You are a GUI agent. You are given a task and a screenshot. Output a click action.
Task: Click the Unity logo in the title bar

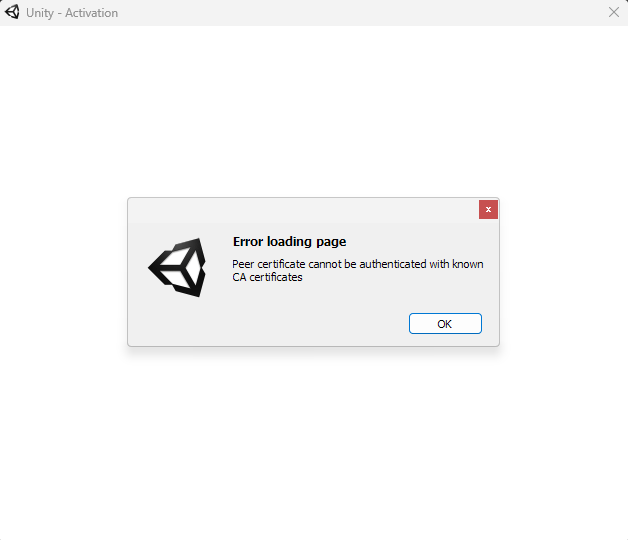point(12,12)
